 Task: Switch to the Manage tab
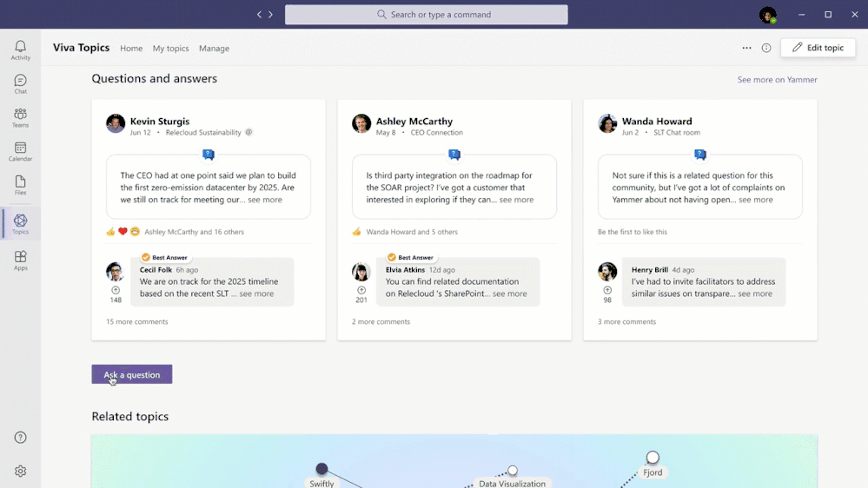coord(214,49)
